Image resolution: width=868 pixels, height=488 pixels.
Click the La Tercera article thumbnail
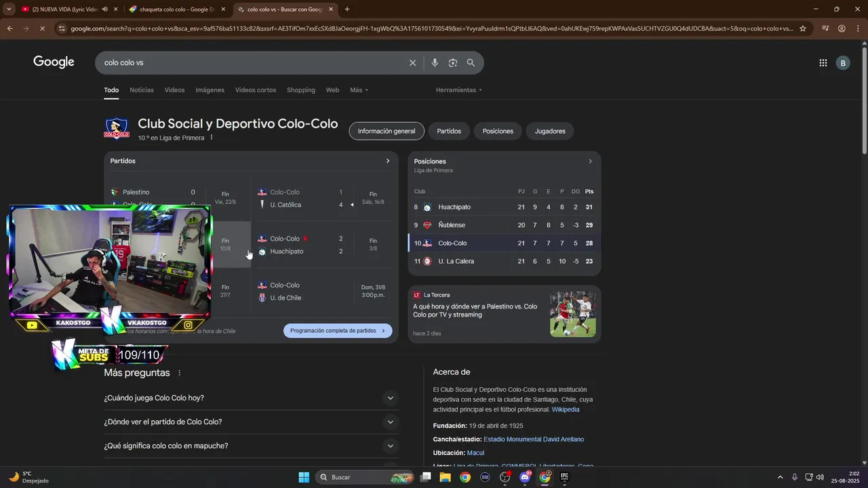pyautogui.click(x=573, y=314)
